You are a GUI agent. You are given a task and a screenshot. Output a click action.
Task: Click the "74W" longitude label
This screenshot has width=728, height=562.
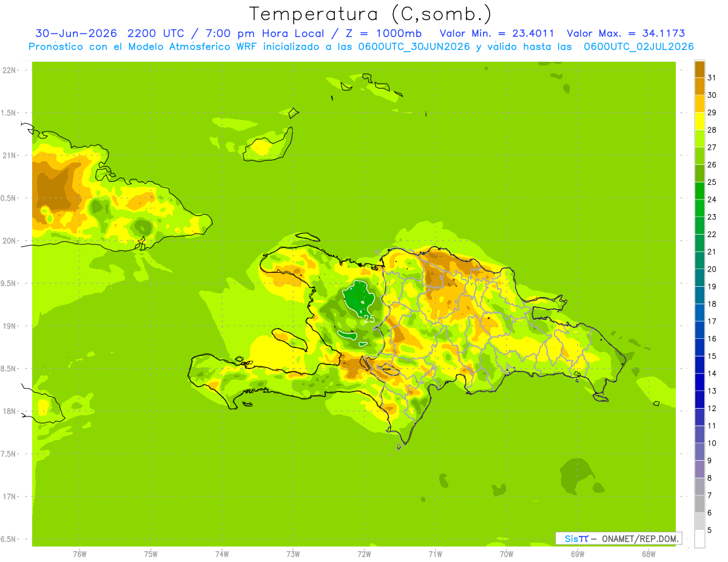tap(222, 554)
